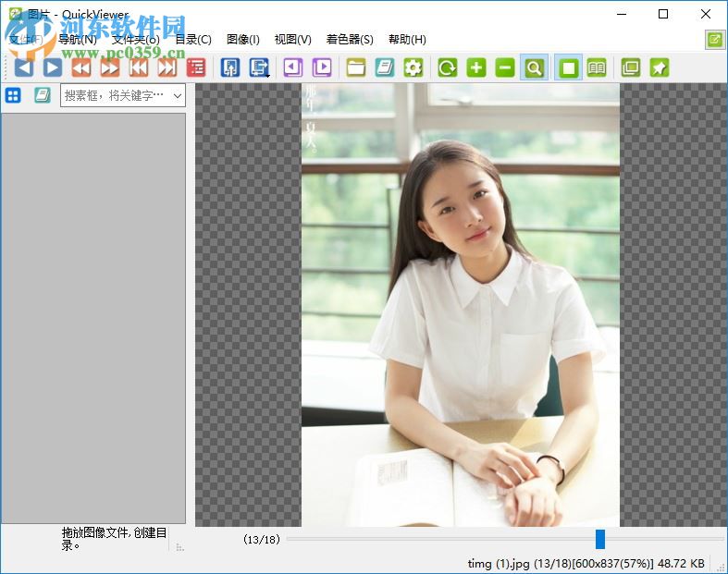Open the 视图(V) menu
Image resolution: width=728 pixels, height=574 pixels.
coord(292,40)
